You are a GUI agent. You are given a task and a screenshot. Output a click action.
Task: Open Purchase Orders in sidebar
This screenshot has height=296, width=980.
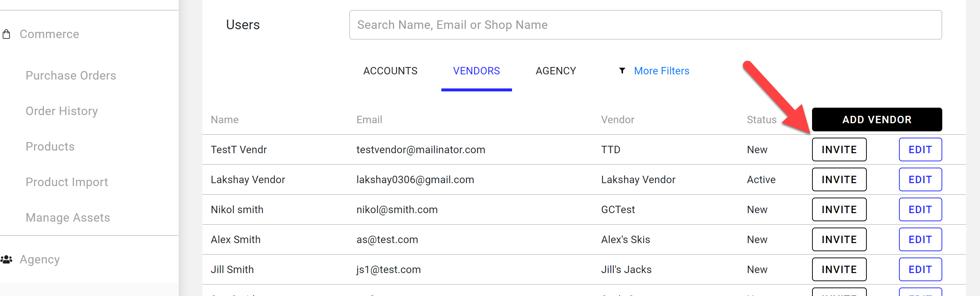(x=71, y=75)
